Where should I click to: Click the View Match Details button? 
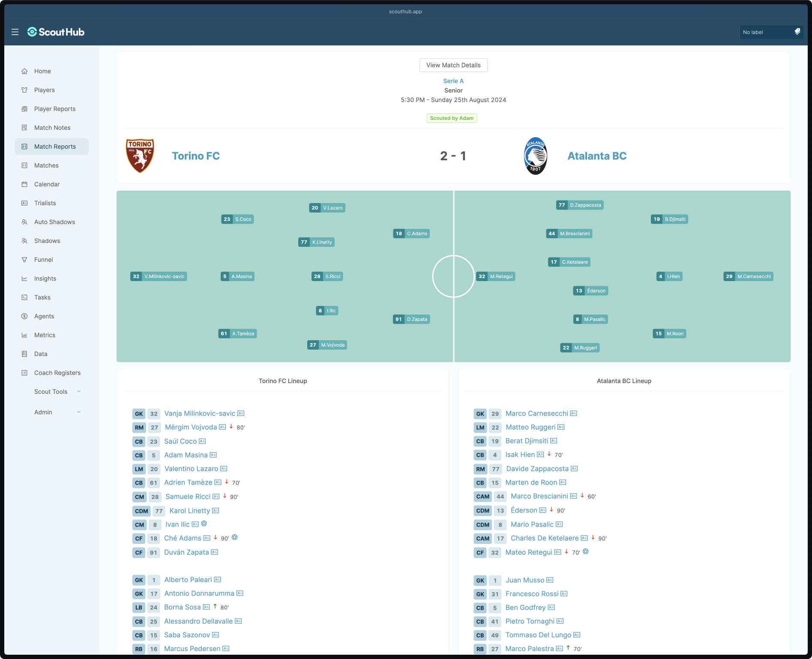(x=453, y=65)
